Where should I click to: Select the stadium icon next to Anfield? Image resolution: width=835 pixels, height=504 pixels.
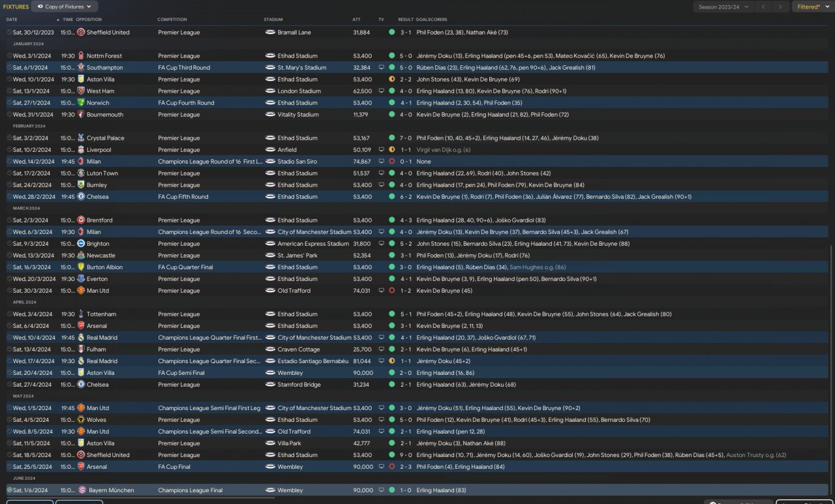tap(270, 150)
